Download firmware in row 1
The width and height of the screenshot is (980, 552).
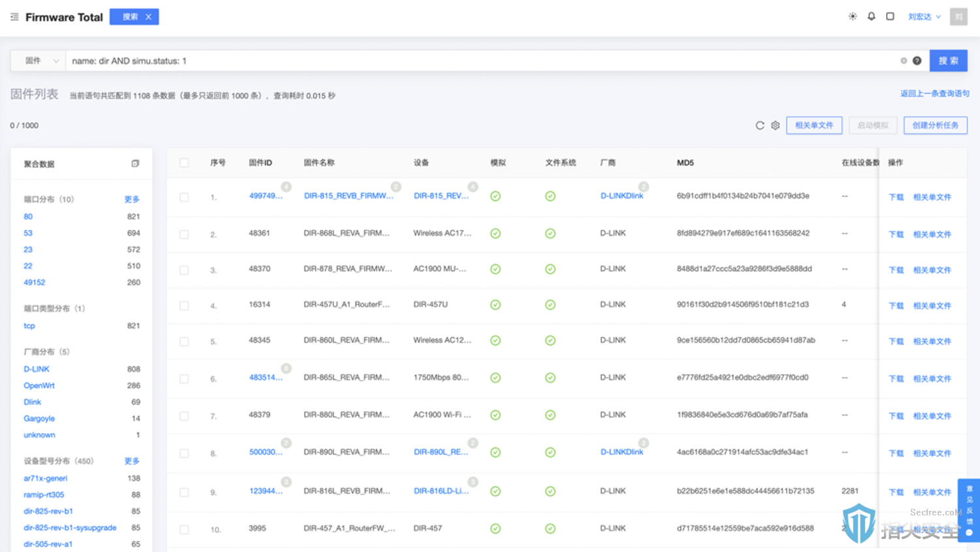896,197
